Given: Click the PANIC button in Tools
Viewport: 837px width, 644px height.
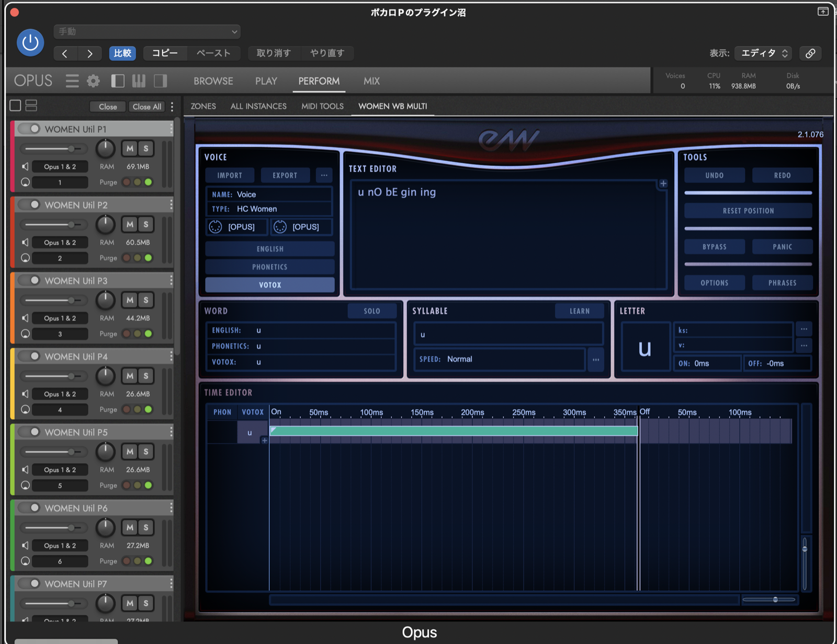Looking at the screenshot, I should [x=782, y=247].
